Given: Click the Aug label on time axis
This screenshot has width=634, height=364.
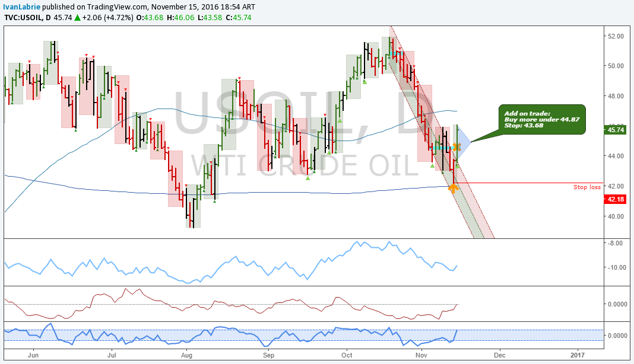Looking at the screenshot, I should (x=186, y=355).
